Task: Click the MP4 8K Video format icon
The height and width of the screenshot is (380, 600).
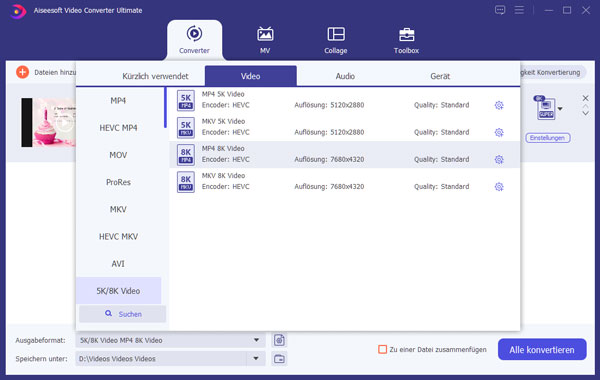Action: 186,155
